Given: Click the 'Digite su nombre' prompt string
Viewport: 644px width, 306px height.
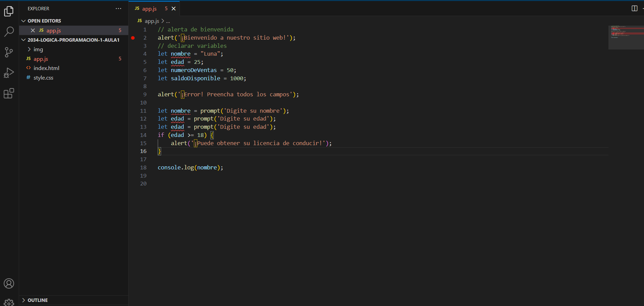Looking at the screenshot, I should coord(253,111).
